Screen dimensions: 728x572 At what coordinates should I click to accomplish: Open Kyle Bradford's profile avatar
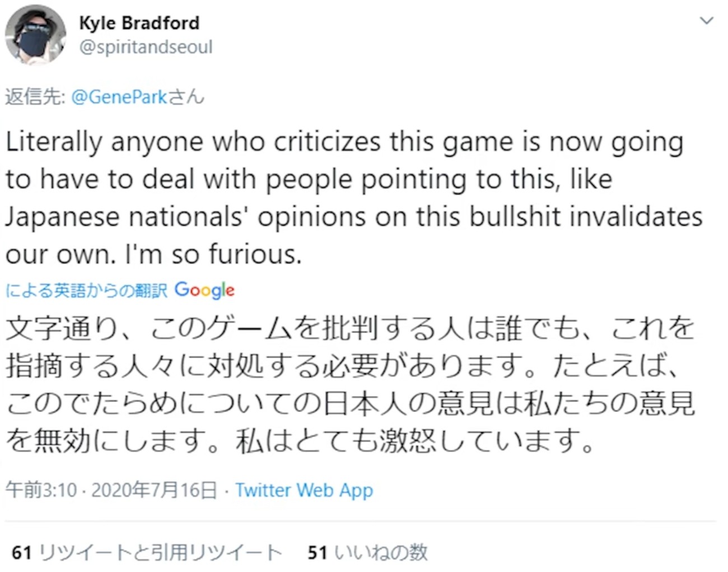pyautogui.click(x=35, y=35)
